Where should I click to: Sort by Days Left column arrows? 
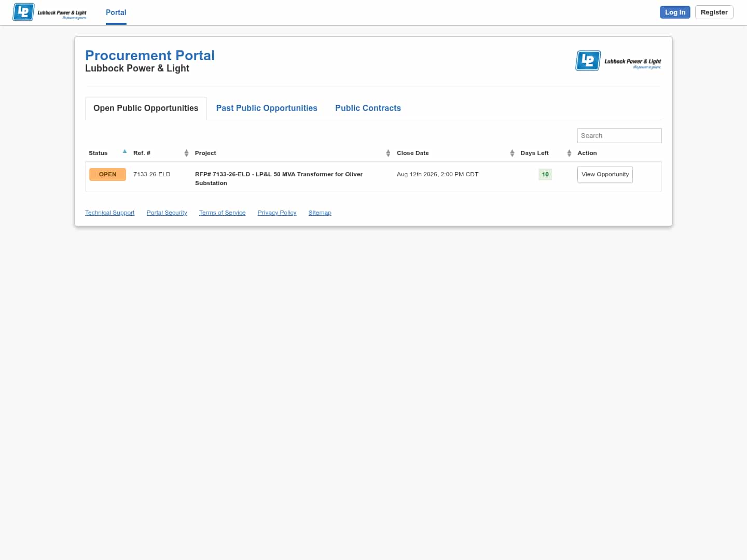(x=569, y=153)
